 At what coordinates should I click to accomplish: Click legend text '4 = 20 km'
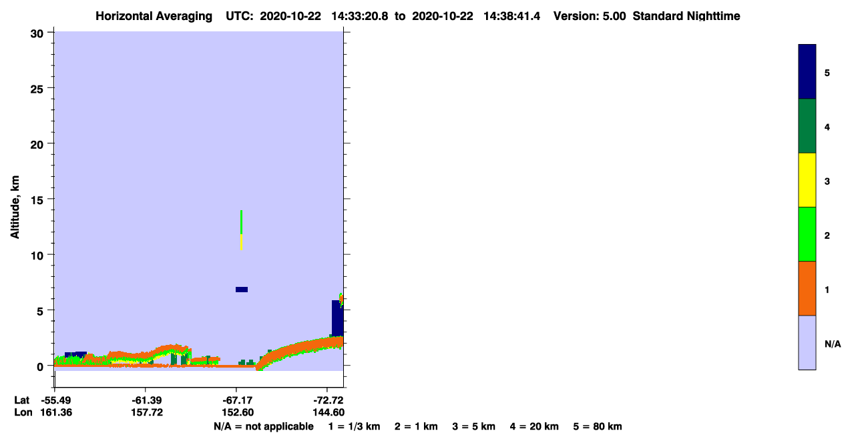[534, 426]
